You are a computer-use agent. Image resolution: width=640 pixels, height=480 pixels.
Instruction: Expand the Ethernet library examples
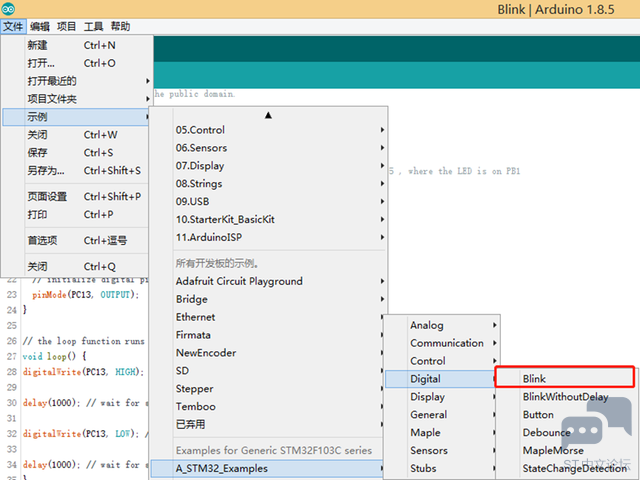pos(267,318)
